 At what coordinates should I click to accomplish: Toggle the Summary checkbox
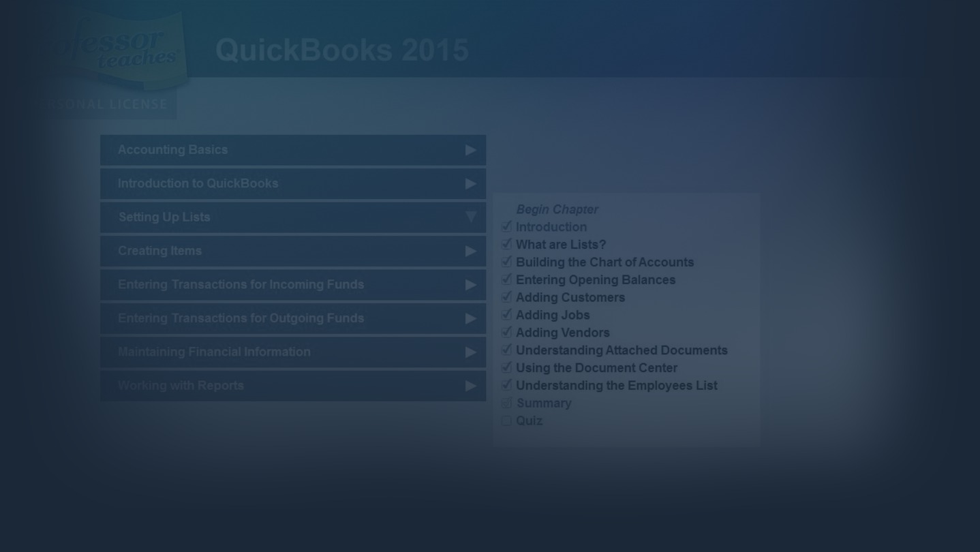tap(506, 403)
